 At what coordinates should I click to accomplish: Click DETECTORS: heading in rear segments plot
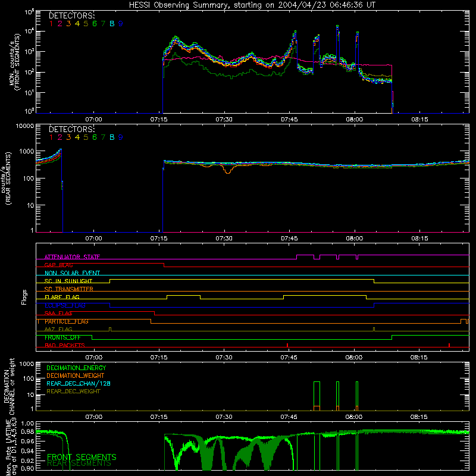(x=71, y=129)
